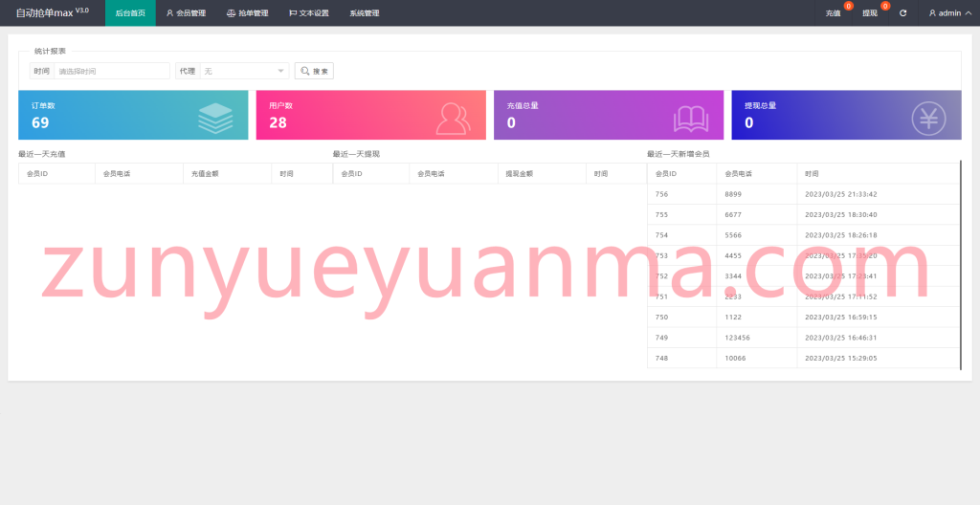Click member ID 748 cell
This screenshot has width=980, height=505.
coord(681,358)
